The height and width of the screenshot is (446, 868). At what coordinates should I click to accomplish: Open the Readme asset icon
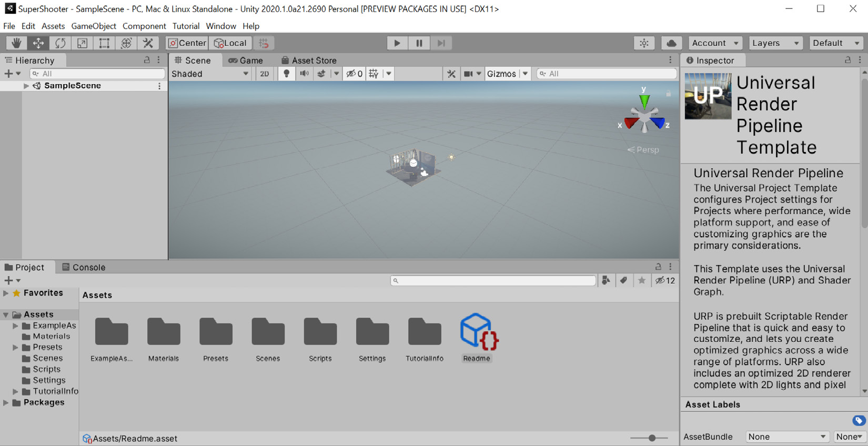pos(478,332)
